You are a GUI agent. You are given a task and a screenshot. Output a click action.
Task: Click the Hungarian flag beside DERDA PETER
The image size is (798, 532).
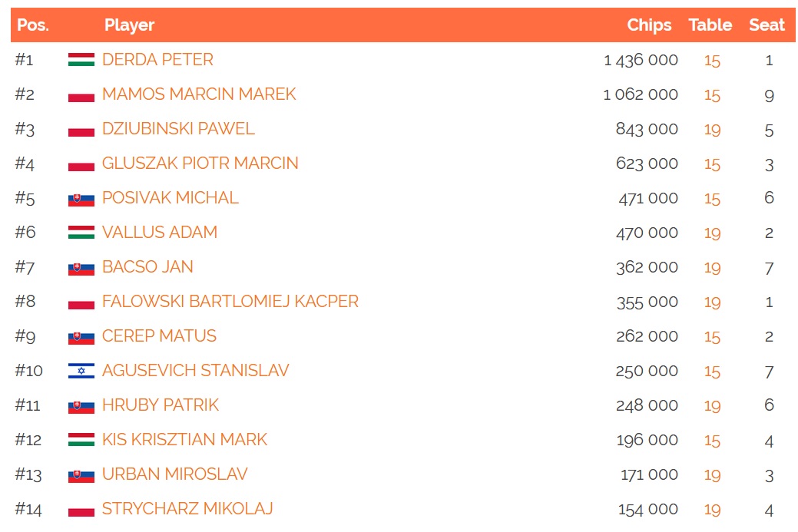81,60
